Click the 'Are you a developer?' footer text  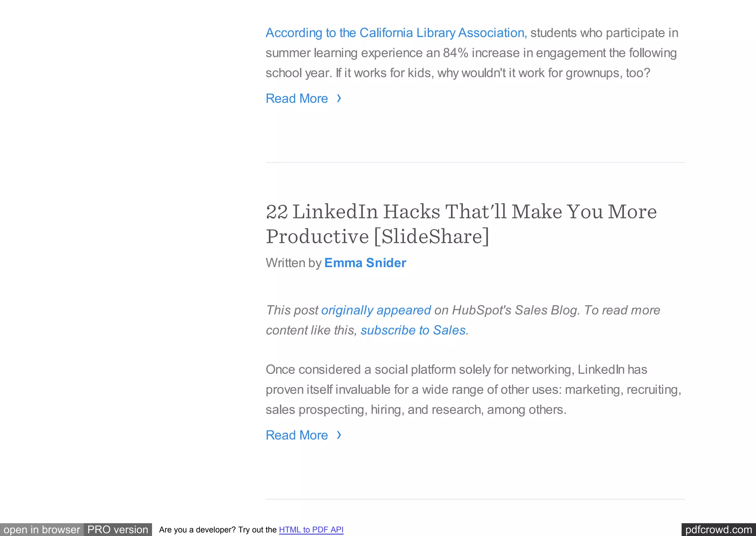[x=218, y=530]
